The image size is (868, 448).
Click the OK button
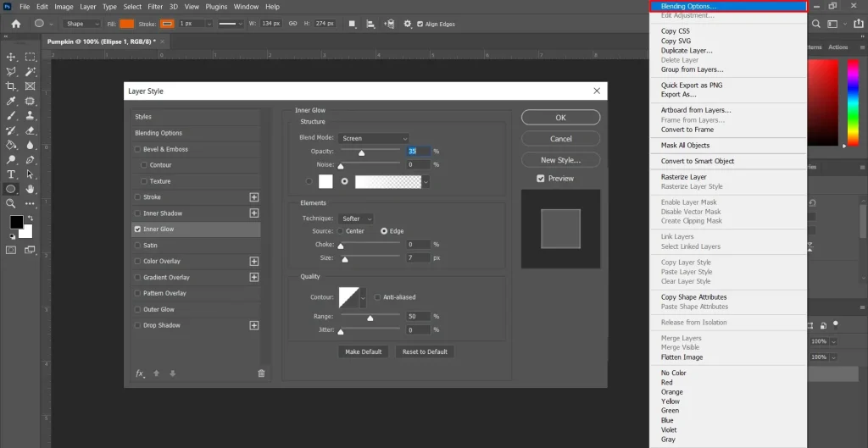point(561,117)
